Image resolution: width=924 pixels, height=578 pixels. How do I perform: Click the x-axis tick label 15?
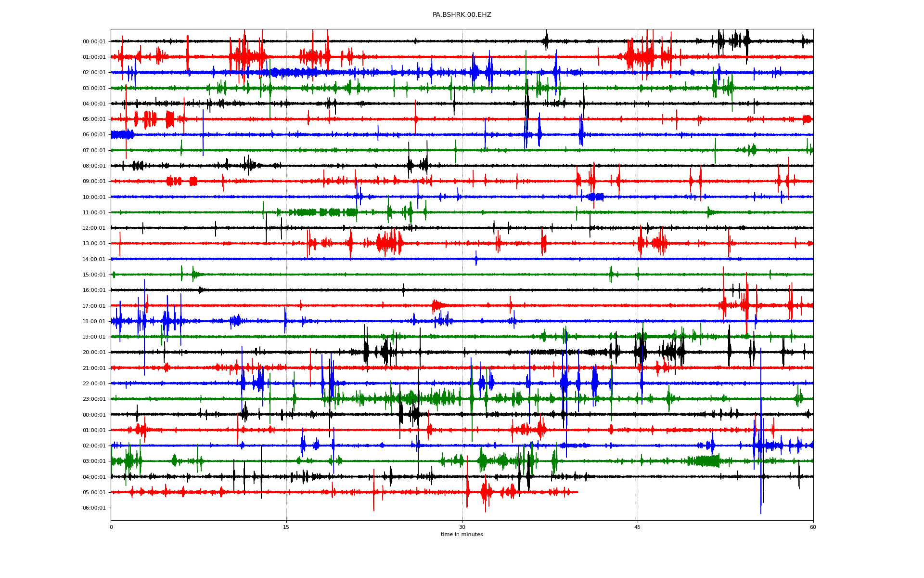coord(286,527)
